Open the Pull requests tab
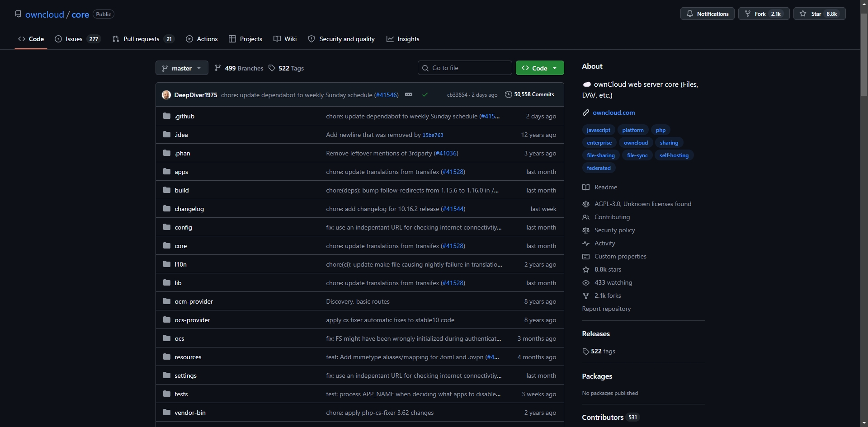This screenshot has height=427, width=868. pyautogui.click(x=143, y=39)
